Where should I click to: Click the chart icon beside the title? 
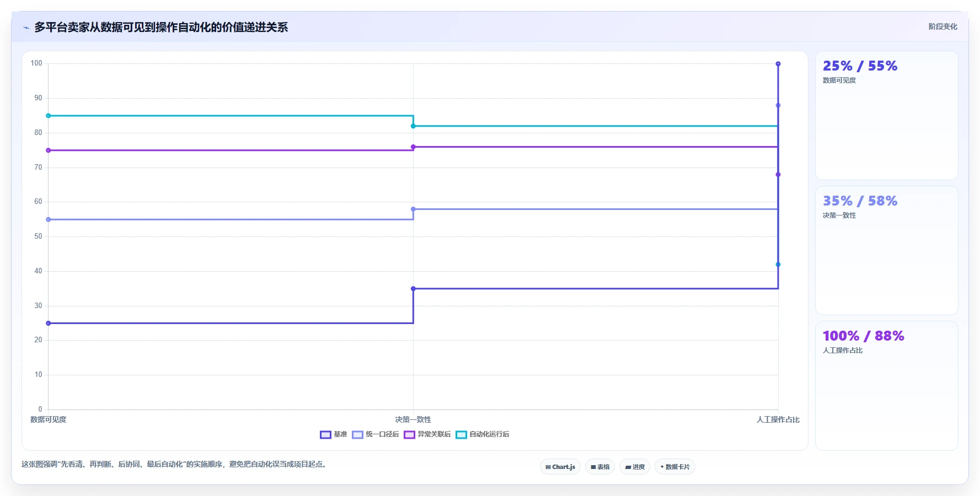(x=26, y=28)
